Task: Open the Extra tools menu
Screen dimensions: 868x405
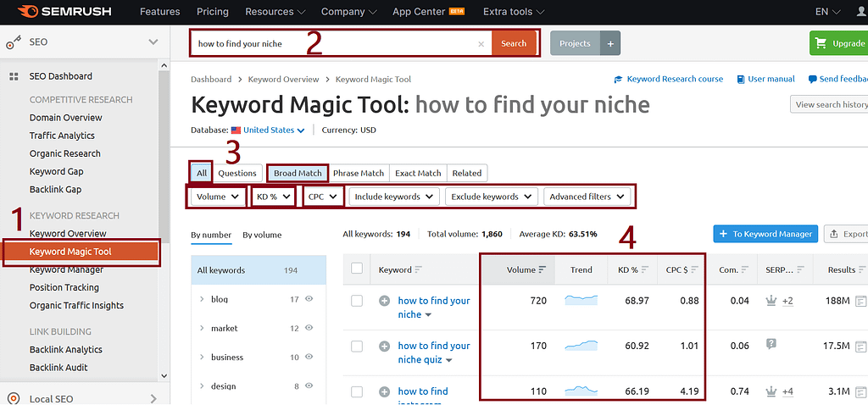Action: click(x=514, y=12)
